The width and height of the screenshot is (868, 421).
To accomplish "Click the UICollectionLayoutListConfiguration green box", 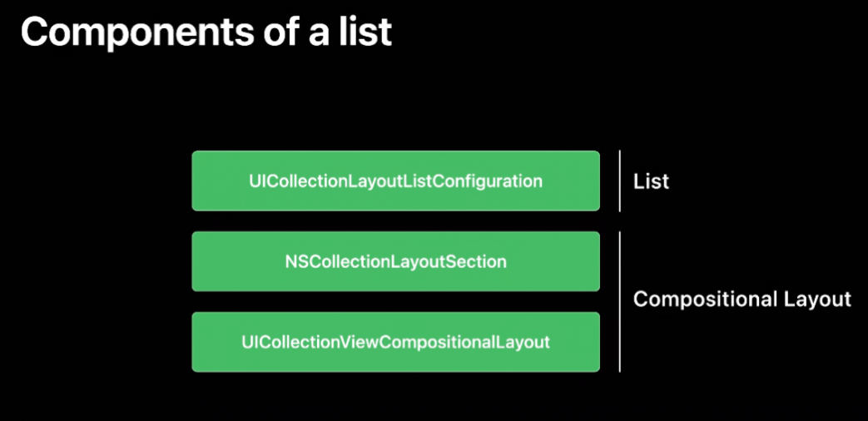I will 395,181.
